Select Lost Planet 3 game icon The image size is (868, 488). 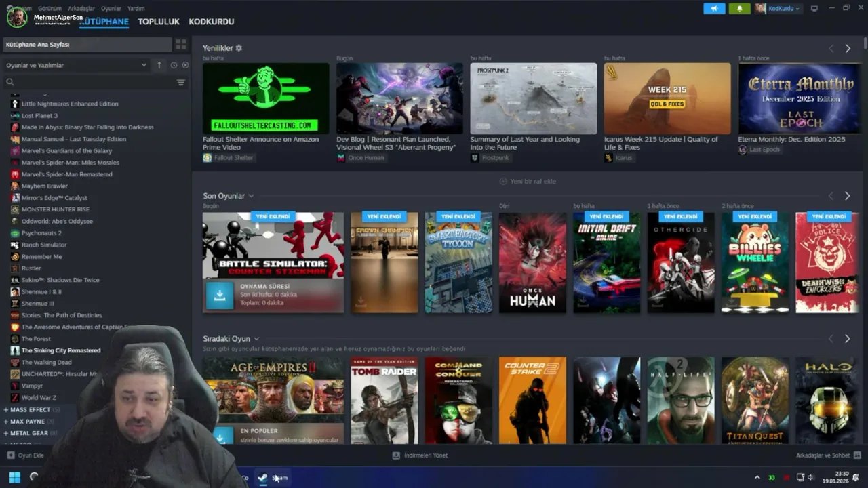[15, 115]
